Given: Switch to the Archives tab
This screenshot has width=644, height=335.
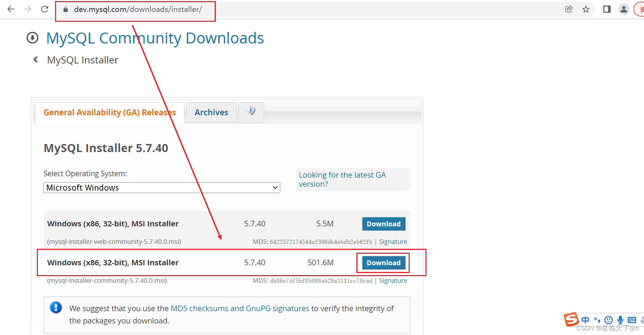Looking at the screenshot, I should (212, 112).
